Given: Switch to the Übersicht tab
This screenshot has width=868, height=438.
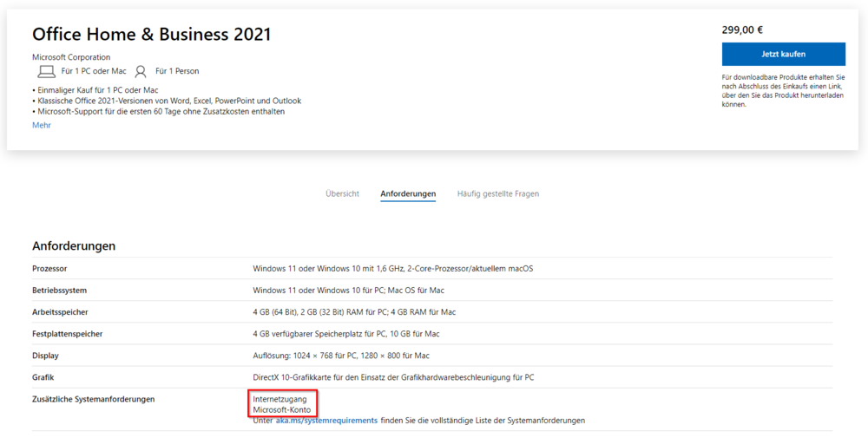Looking at the screenshot, I should pos(342,193).
